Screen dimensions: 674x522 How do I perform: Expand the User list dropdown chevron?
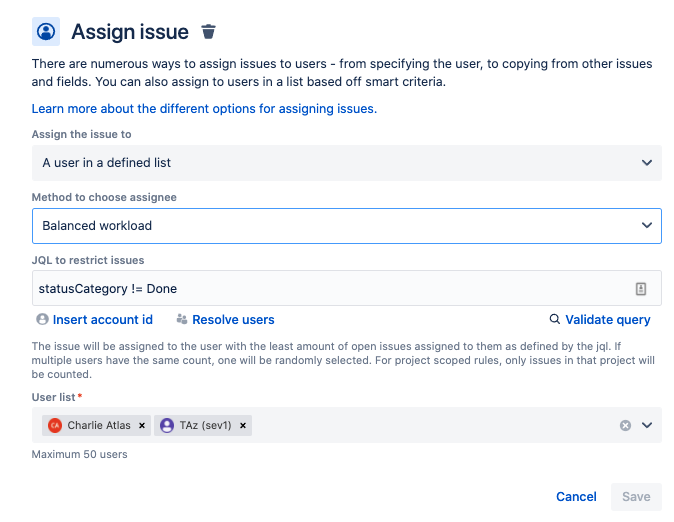[x=647, y=425]
